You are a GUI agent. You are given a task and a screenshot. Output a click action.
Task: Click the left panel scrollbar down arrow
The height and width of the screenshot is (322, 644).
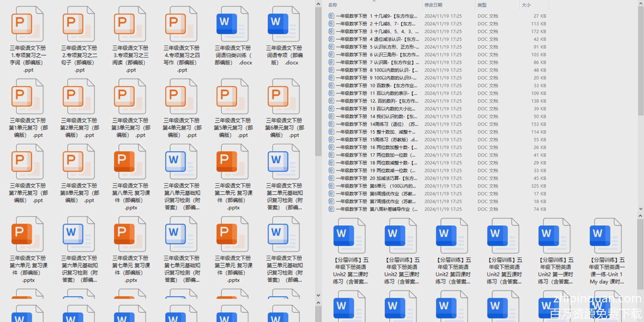[x=318, y=295]
